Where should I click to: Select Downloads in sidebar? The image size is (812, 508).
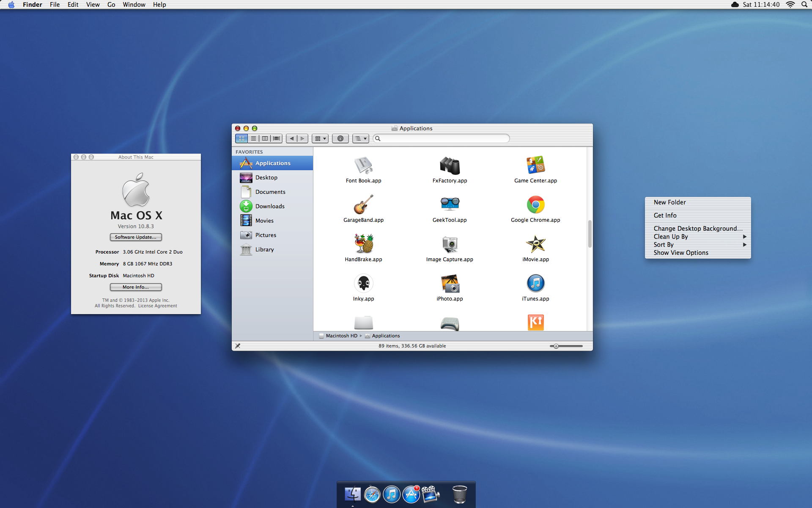[272, 206]
